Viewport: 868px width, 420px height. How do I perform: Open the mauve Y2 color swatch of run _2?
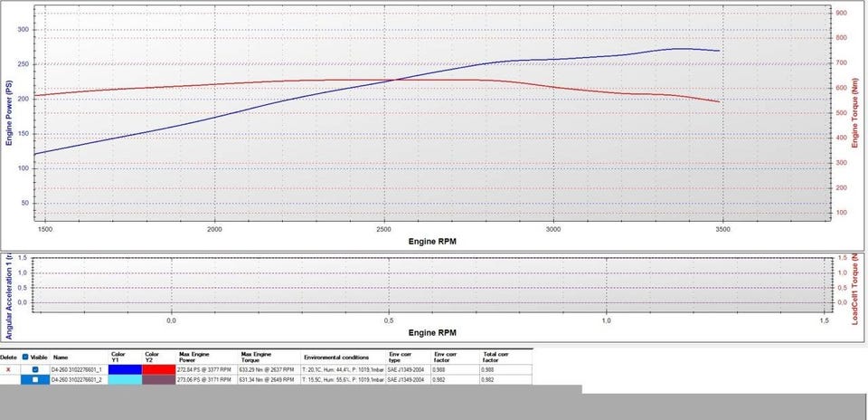(159, 379)
